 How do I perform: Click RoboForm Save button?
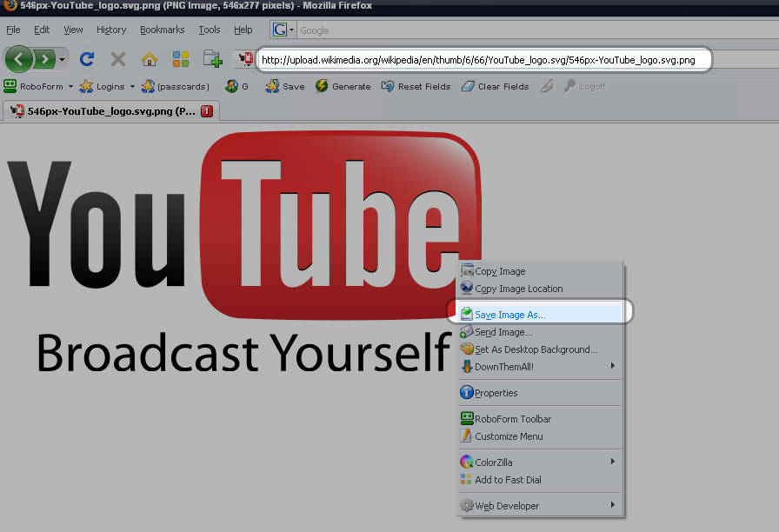285,87
